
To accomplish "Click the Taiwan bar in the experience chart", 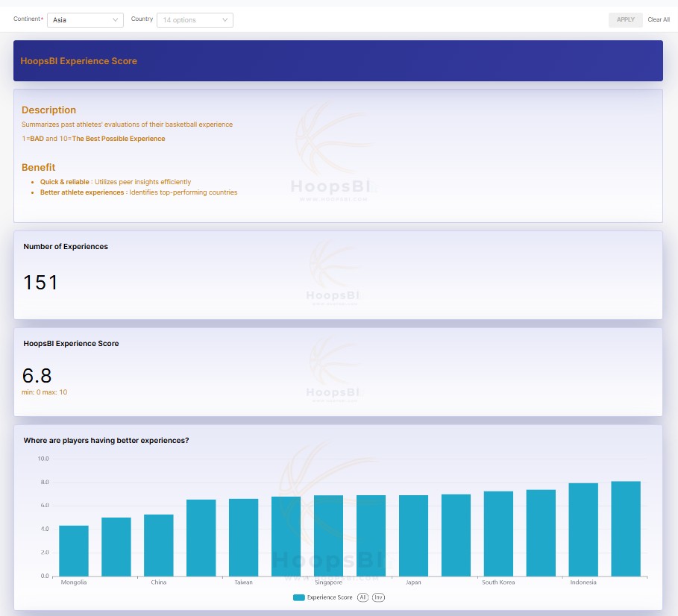I will (x=243, y=537).
